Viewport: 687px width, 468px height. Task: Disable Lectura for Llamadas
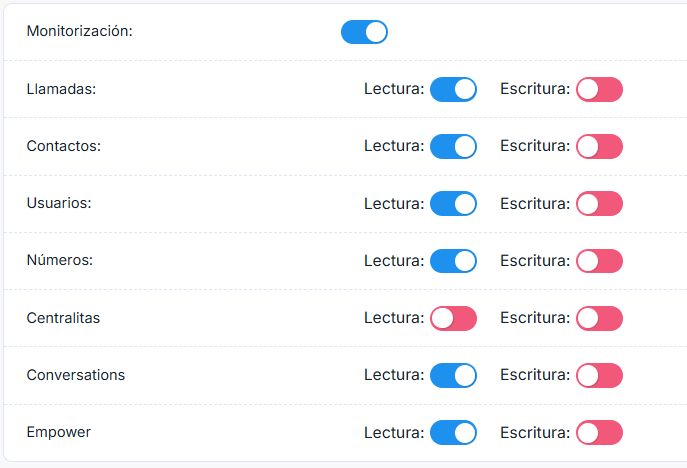click(453, 90)
